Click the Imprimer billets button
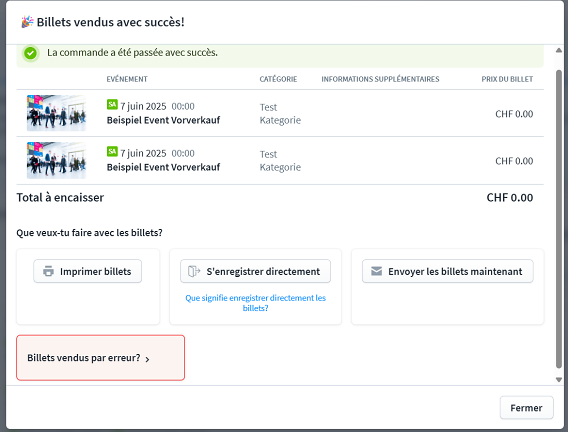Image resolution: width=568 pixels, height=432 pixels. click(88, 271)
